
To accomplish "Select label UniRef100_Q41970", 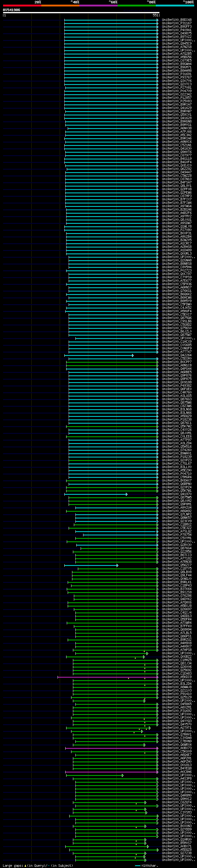I will coord(176,494).
